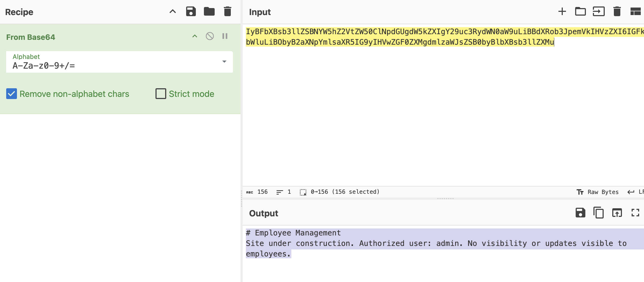The height and width of the screenshot is (282, 644).
Task: Click the decoded output text area
Action: 443,254
